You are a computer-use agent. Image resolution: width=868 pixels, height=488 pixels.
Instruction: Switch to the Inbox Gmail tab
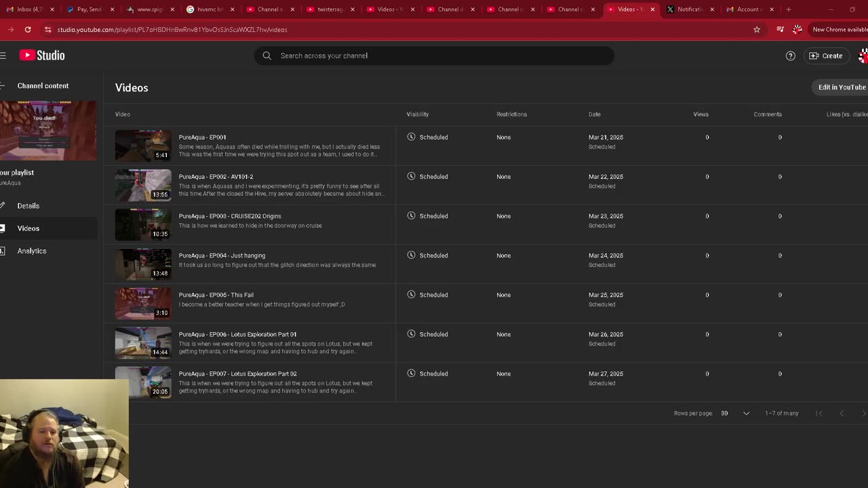coord(28,9)
